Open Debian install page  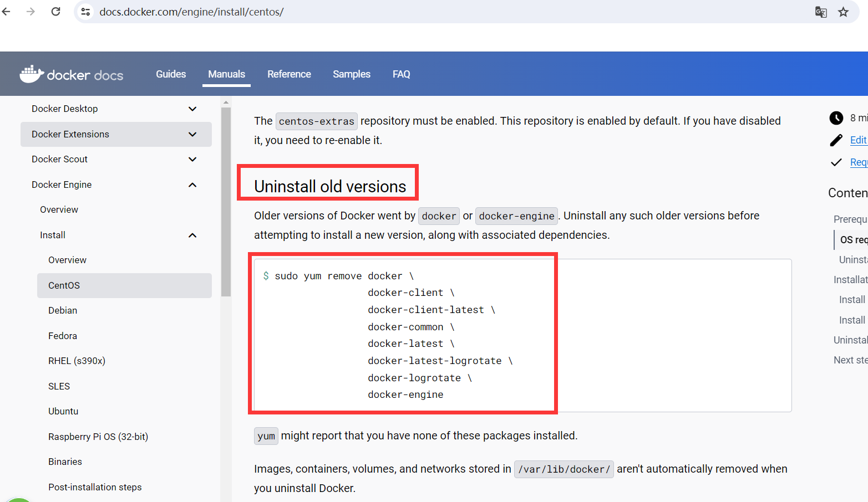click(63, 310)
